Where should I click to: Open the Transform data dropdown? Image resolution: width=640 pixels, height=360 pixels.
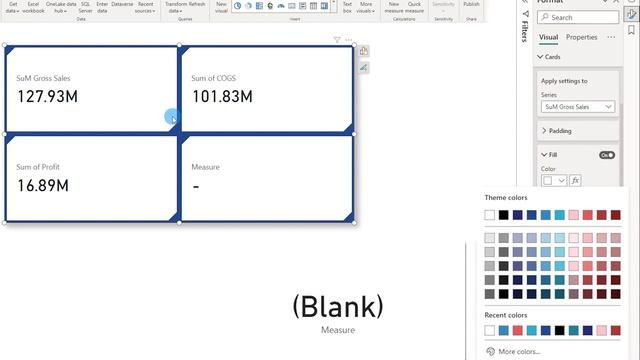(176, 7)
